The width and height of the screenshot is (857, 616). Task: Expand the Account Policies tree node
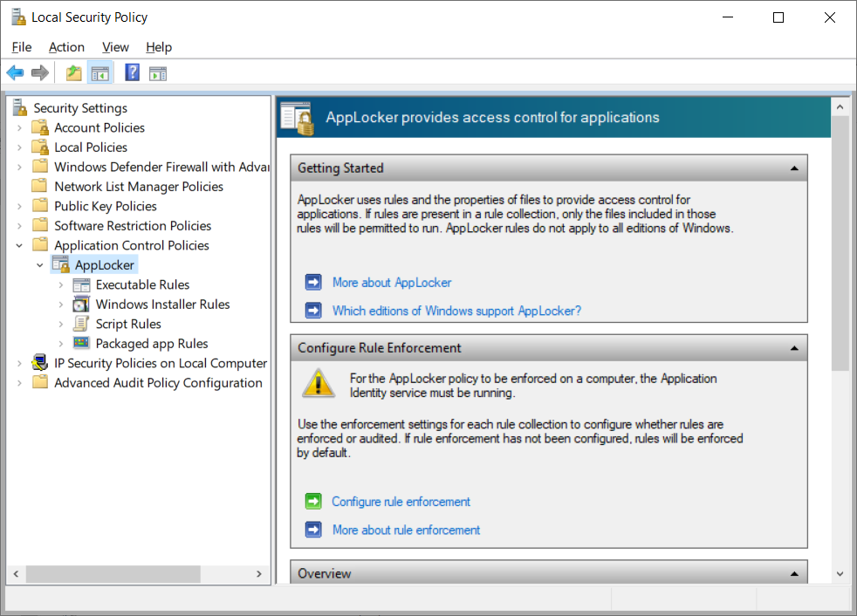[20, 128]
